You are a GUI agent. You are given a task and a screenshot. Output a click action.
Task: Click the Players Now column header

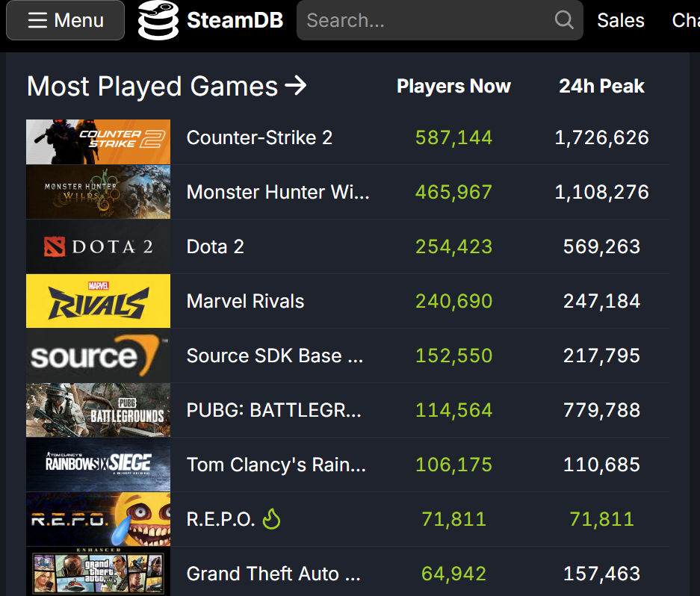click(x=453, y=86)
